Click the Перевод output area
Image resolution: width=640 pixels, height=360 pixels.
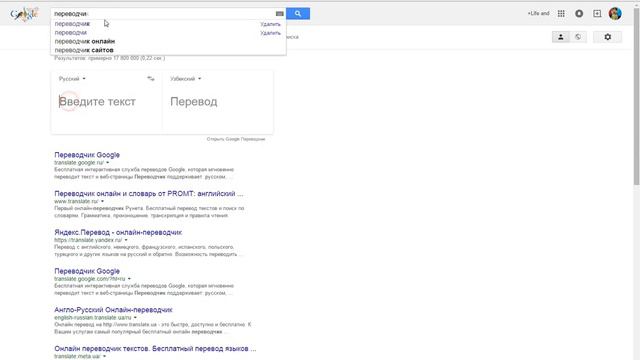pyautogui.click(x=218, y=102)
